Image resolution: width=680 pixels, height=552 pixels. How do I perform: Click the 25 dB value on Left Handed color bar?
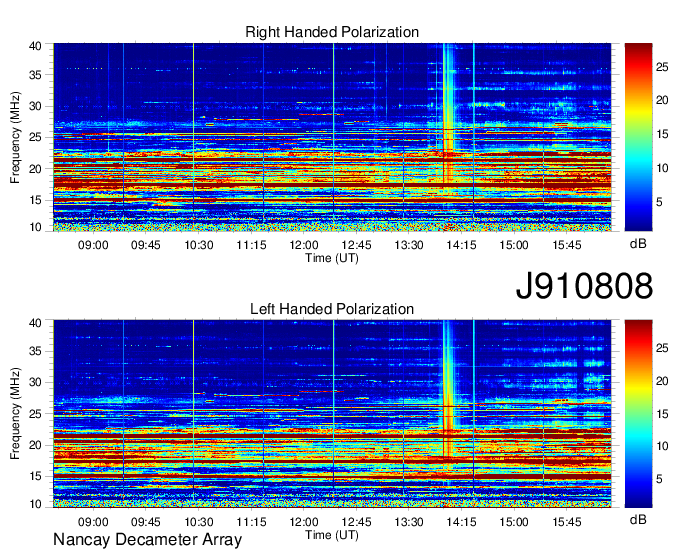(662, 348)
